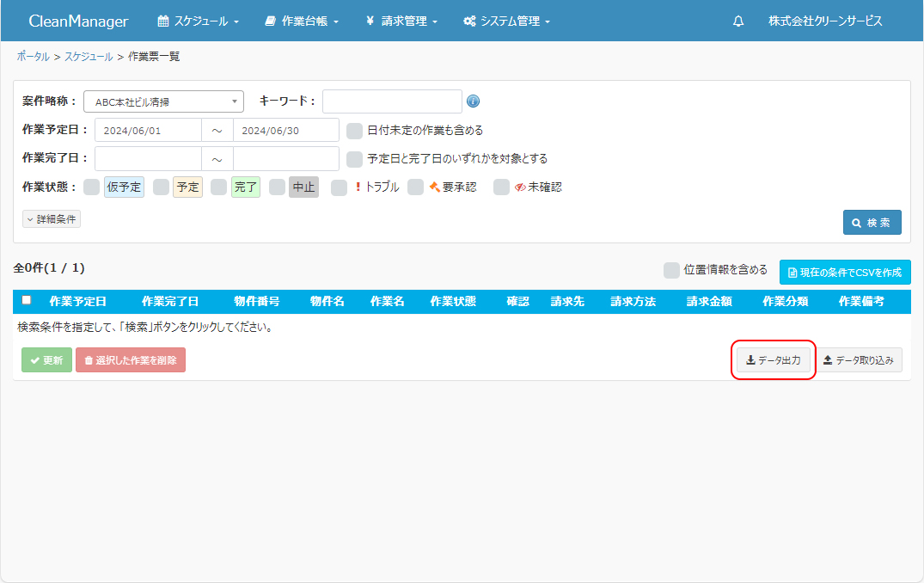This screenshot has height=583, width=924.
Task: Click the データ出力 download button
Action: point(774,360)
